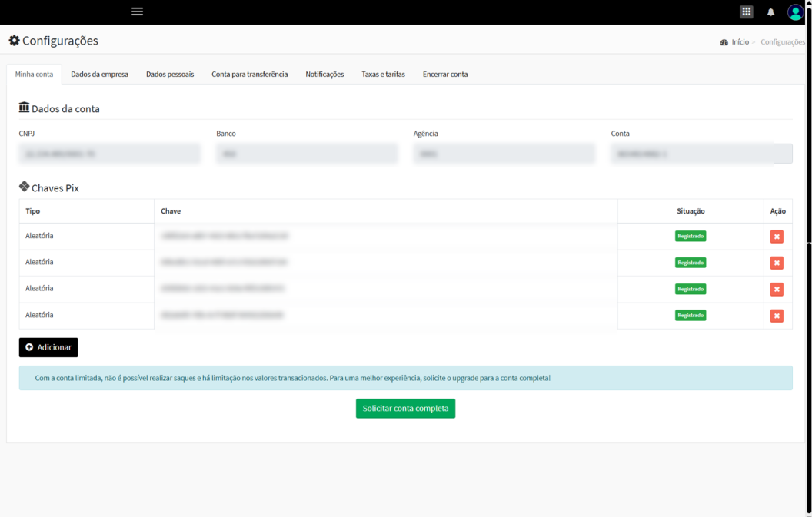The width and height of the screenshot is (812, 517).
Task: Switch to Dados da empresa tab
Action: click(99, 75)
